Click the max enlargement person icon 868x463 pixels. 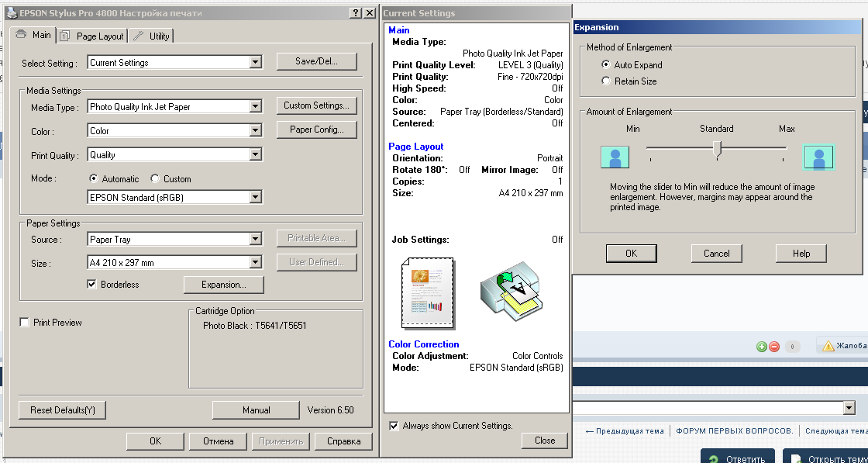[x=819, y=157]
